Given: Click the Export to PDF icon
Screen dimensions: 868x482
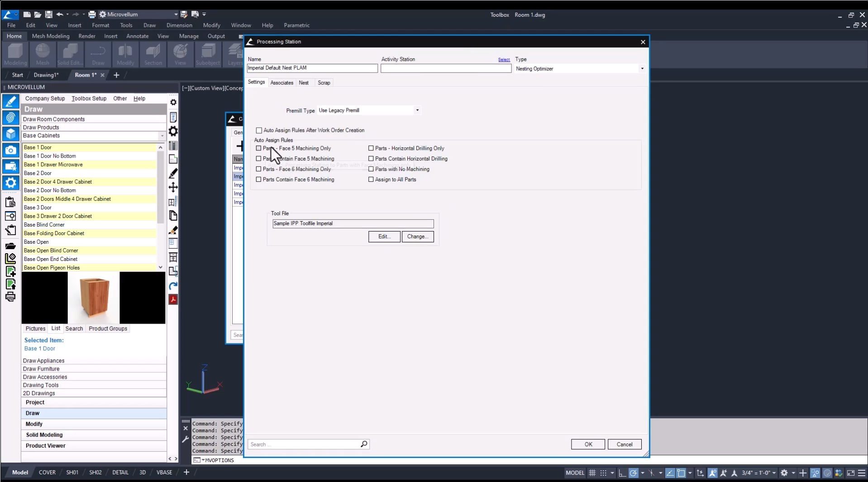Looking at the screenshot, I should (x=173, y=299).
